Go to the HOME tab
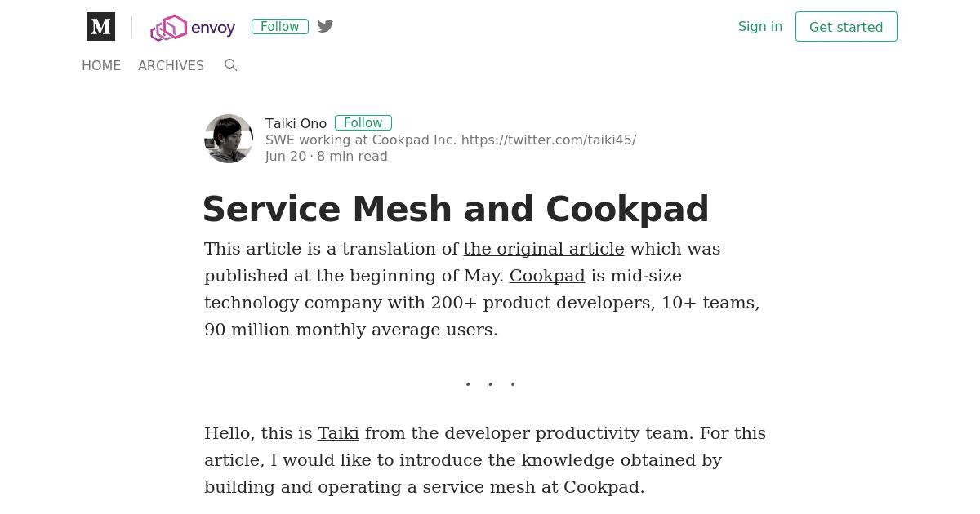980x514 pixels. click(101, 65)
